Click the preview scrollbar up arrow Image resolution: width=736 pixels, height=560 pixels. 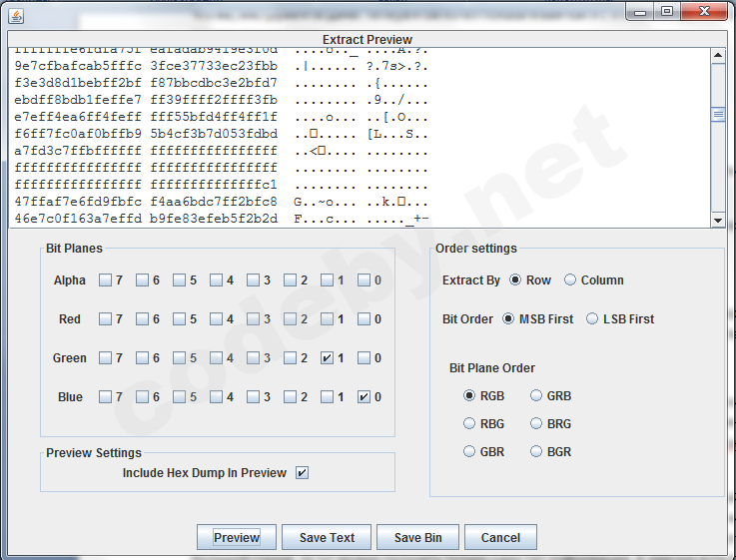click(x=718, y=55)
